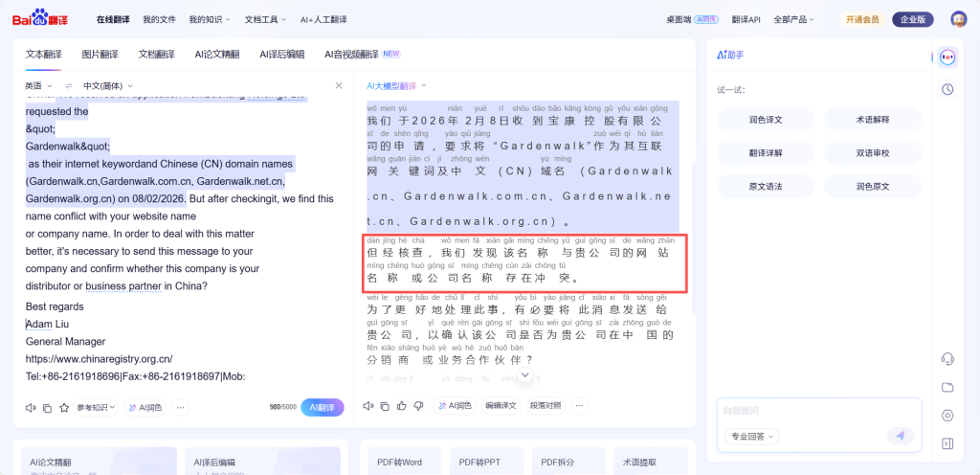Screen dimensions: 980x475
Task: Expand translation with down chevron circle
Action: pos(525,375)
